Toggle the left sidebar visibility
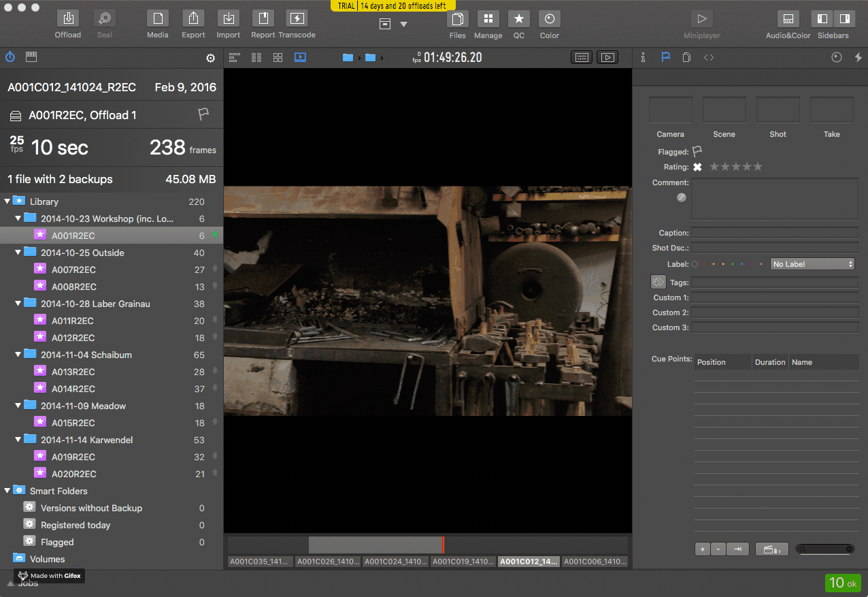This screenshot has height=597, width=868. [x=822, y=19]
